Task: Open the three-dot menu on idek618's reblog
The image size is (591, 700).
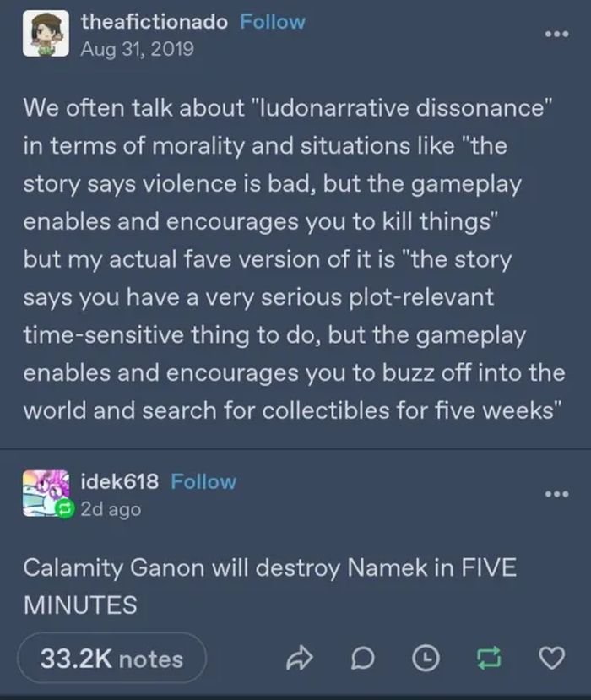Action: pyautogui.click(x=556, y=494)
